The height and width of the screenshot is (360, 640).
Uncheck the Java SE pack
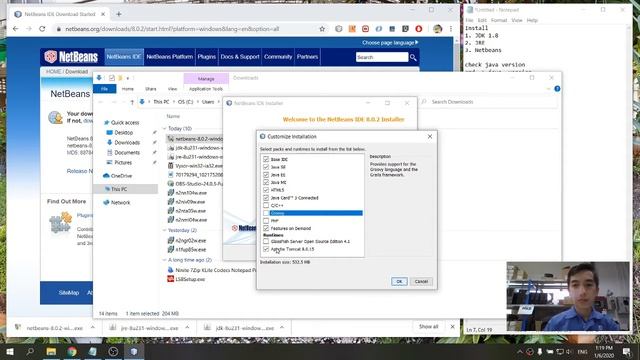(266, 167)
